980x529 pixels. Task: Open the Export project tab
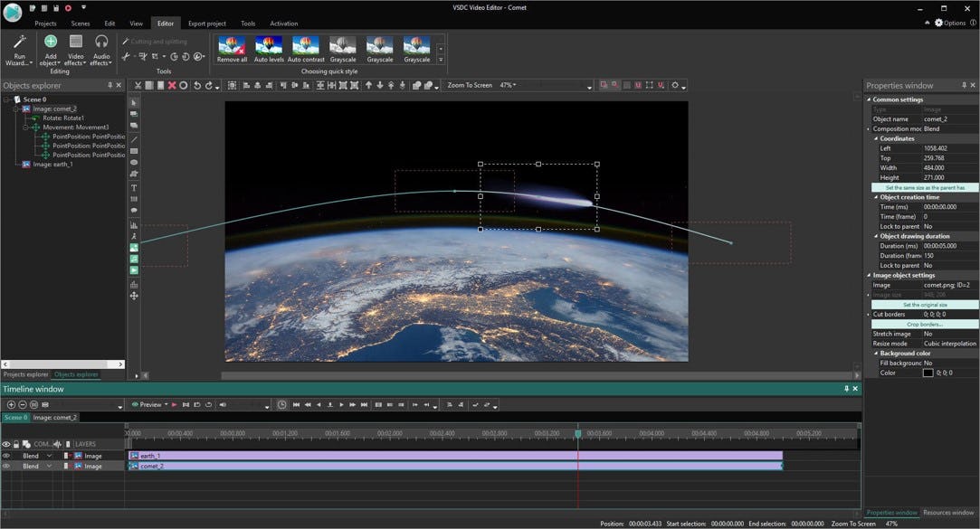[x=206, y=24]
